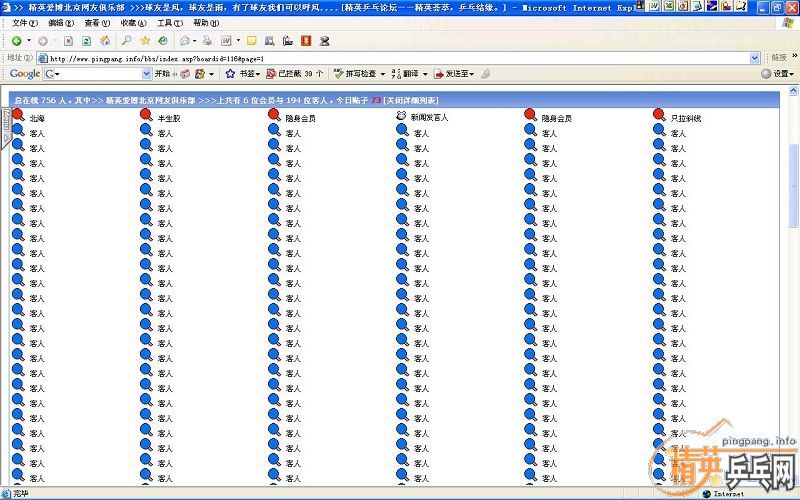This screenshot has height=500, width=800.
Task: Click the Forward navigation arrow icon
Action: [43, 41]
